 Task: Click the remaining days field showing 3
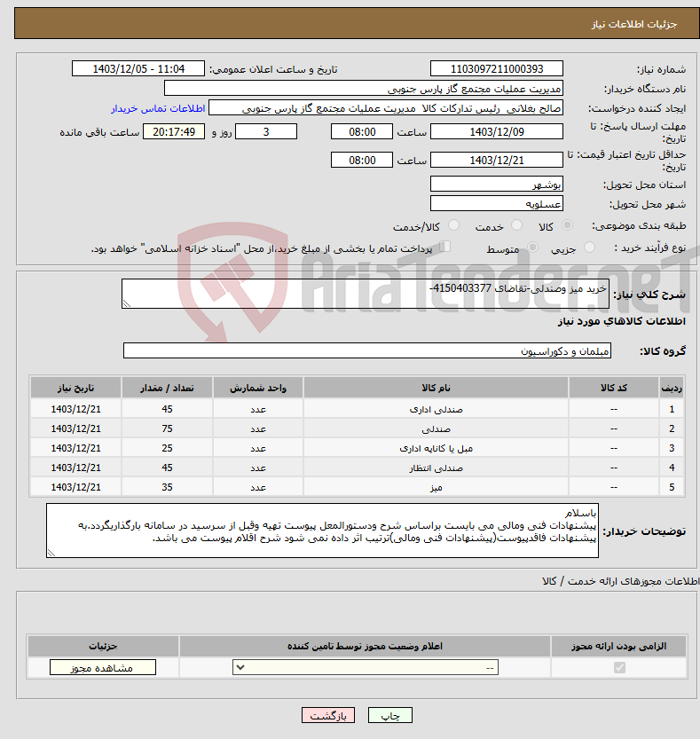pyautogui.click(x=266, y=131)
